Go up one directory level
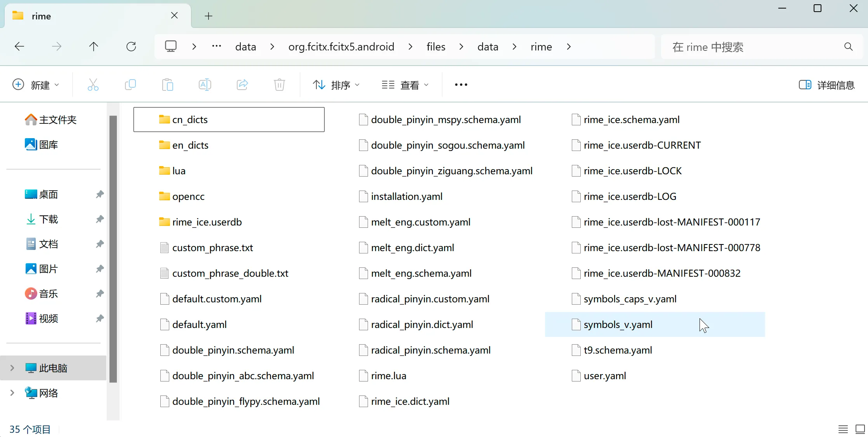Screen dimensions: 868x437 (x=94, y=47)
